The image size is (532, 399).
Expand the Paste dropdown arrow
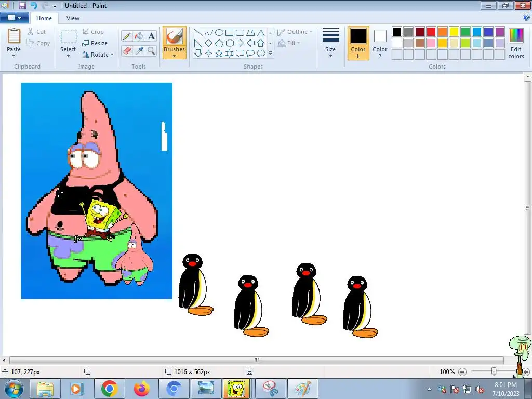click(x=14, y=56)
